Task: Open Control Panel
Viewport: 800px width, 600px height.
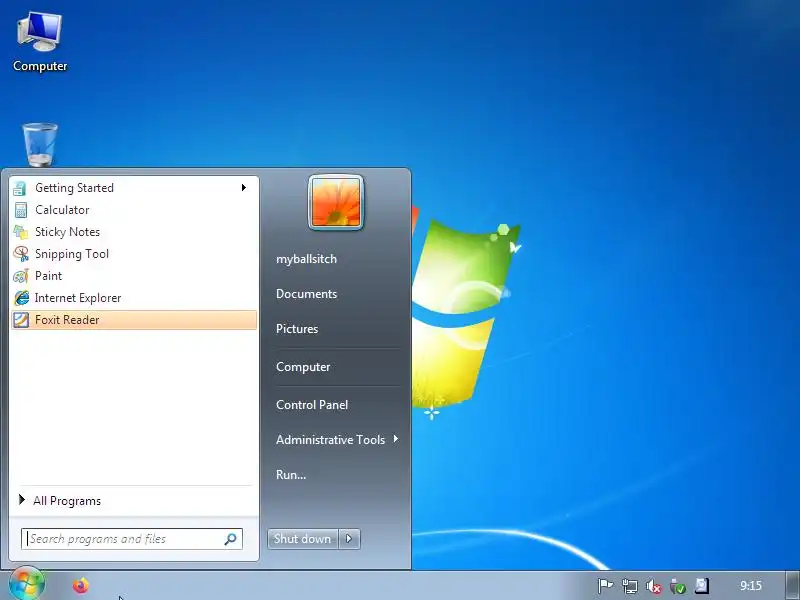Action: 312,405
